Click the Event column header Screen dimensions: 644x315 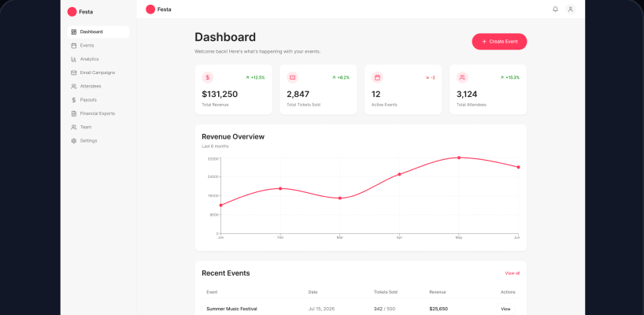(212, 292)
